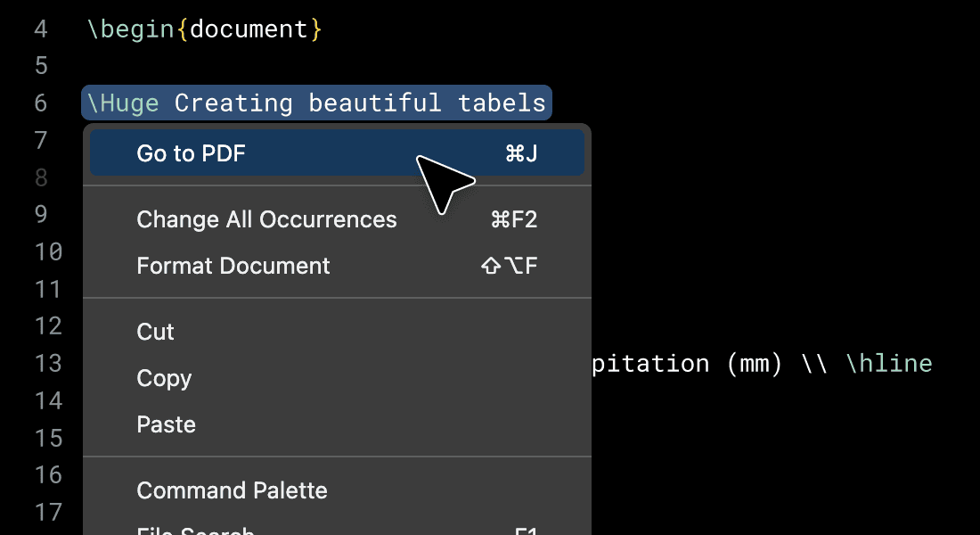Image resolution: width=980 pixels, height=535 pixels.
Task: Cut the selected text via menu
Action: tap(337, 332)
